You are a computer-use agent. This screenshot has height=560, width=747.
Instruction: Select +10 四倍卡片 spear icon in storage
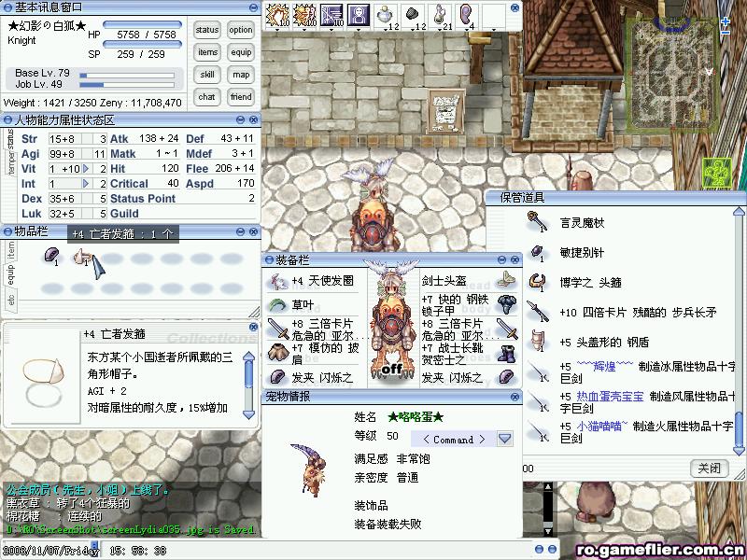[537, 312]
